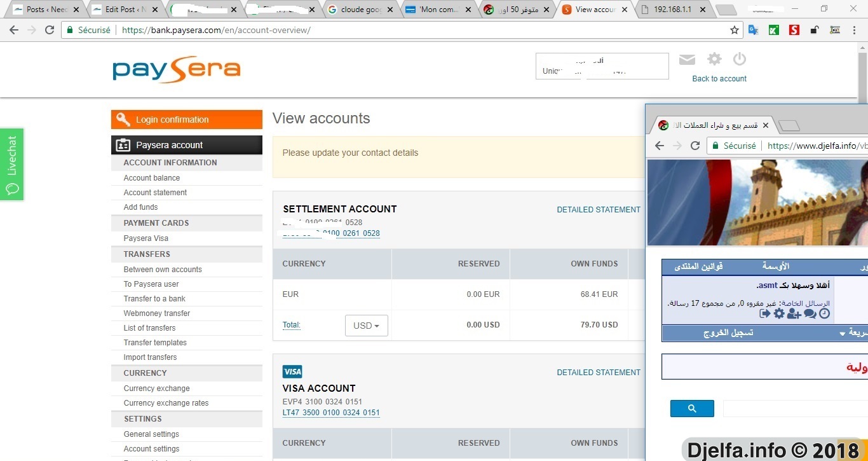The height and width of the screenshot is (461, 868).
Task: Open Paysera Visa link
Action: 146,238
